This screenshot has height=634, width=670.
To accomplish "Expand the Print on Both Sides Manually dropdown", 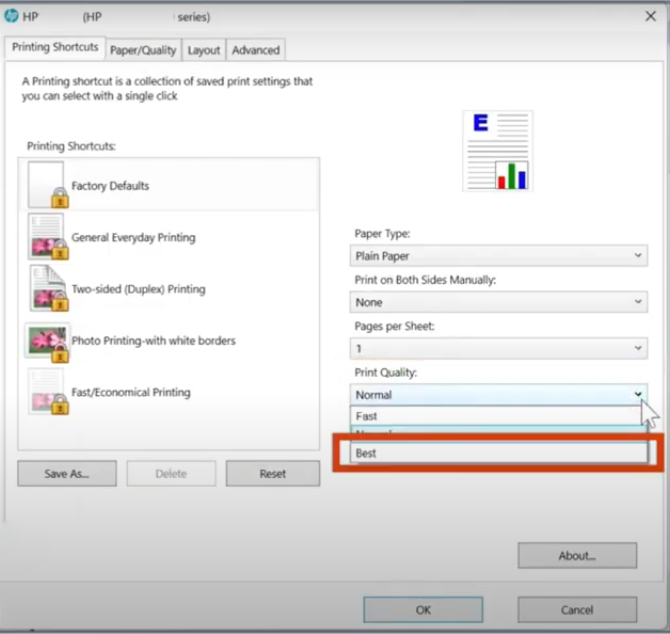I will point(498,302).
